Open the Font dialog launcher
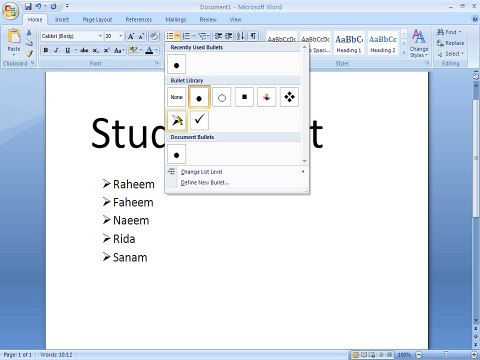Image resolution: width=480 pixels, height=360 pixels. [157, 63]
